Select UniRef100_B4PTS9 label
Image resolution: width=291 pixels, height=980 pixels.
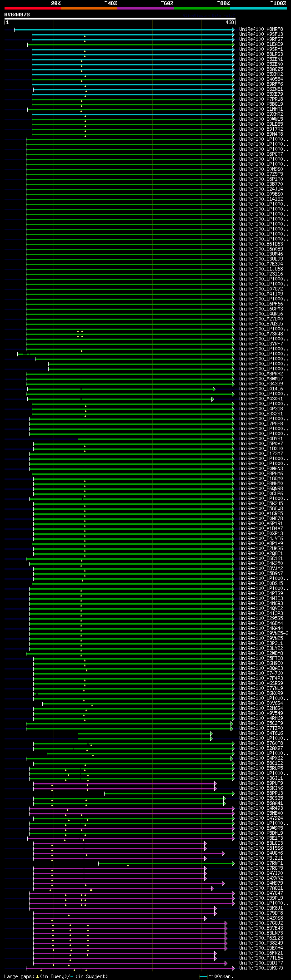coord(261,594)
